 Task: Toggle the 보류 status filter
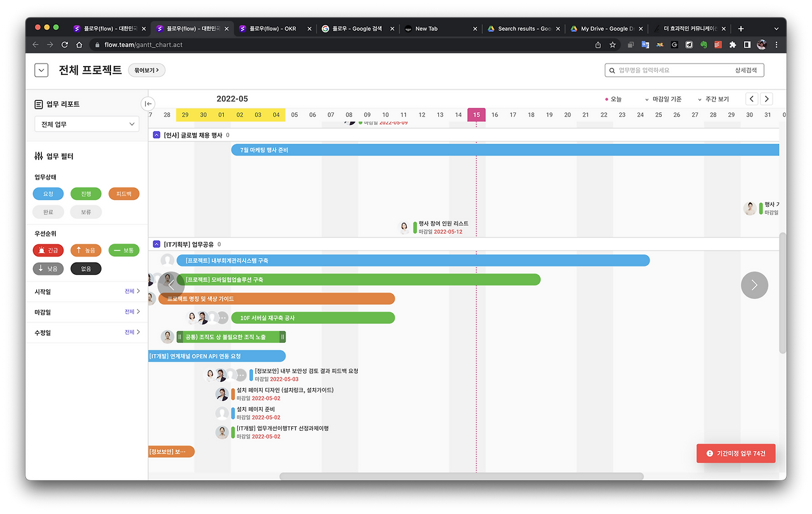click(86, 212)
